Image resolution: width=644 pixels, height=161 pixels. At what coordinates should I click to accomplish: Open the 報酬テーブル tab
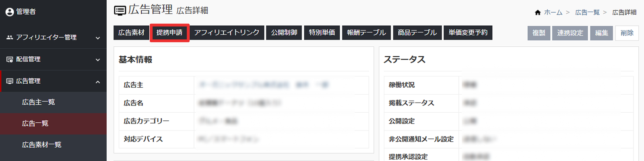[x=366, y=33]
